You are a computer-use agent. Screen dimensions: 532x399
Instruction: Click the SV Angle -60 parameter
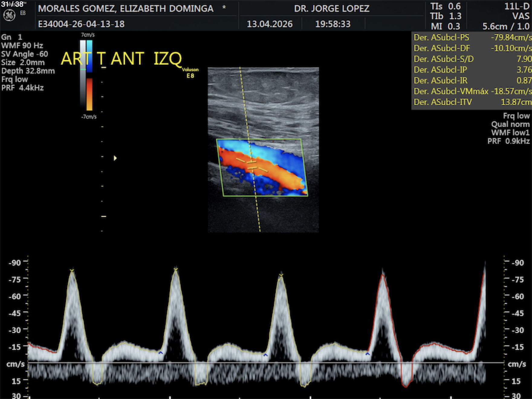click(24, 54)
